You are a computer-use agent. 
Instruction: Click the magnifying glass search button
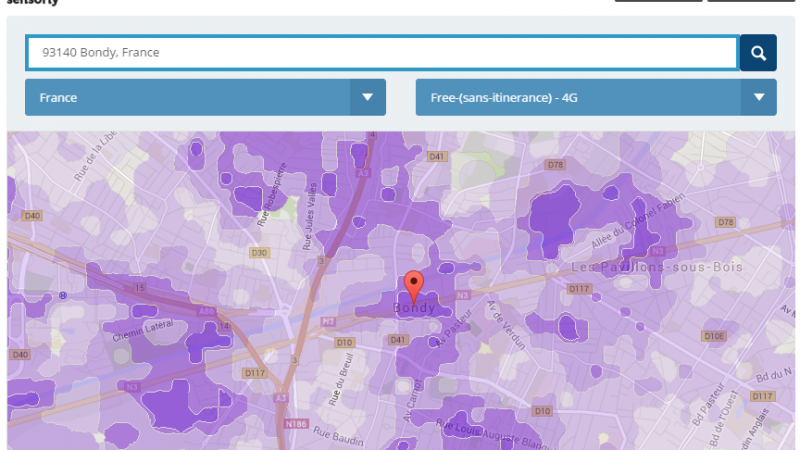tap(758, 53)
